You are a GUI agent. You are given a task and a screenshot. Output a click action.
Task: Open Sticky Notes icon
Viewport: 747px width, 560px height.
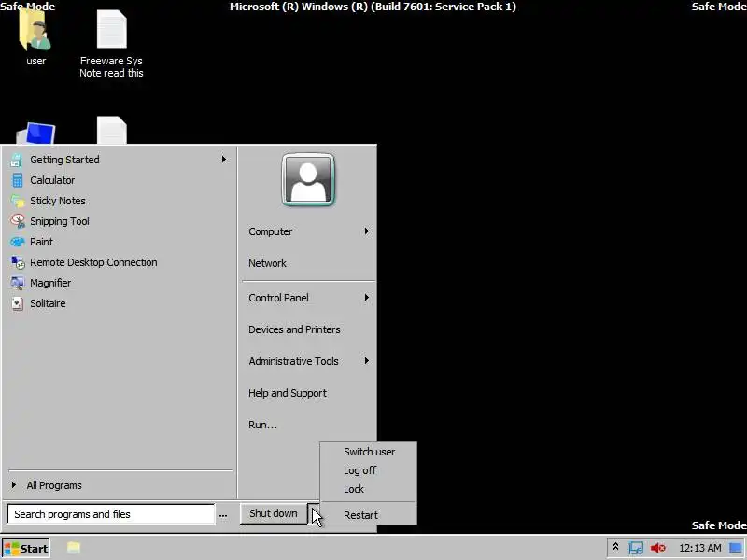[18, 201]
